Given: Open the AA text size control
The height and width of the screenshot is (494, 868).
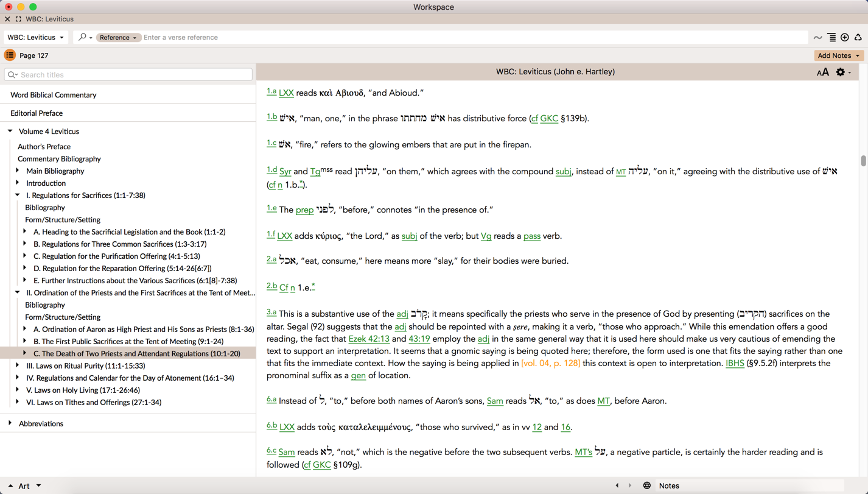Looking at the screenshot, I should click(822, 72).
